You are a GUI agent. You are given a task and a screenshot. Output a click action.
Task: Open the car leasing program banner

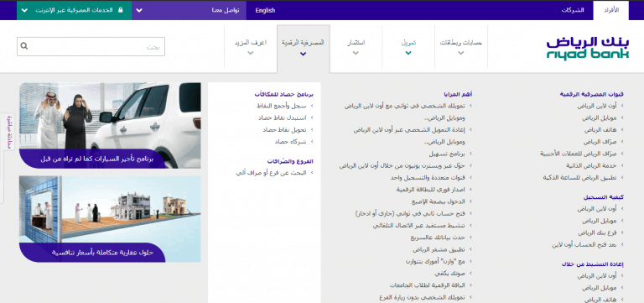tap(110, 125)
